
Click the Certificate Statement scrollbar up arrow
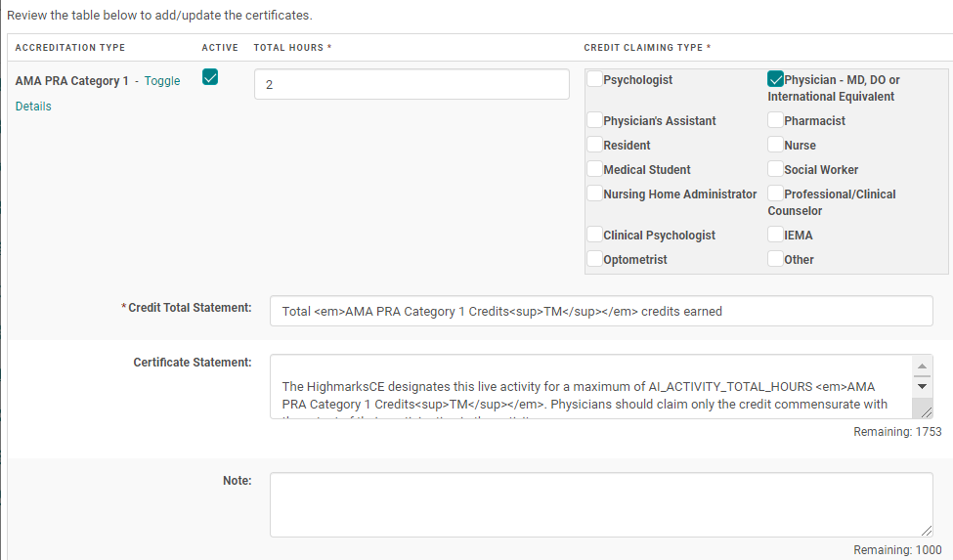[x=922, y=366]
